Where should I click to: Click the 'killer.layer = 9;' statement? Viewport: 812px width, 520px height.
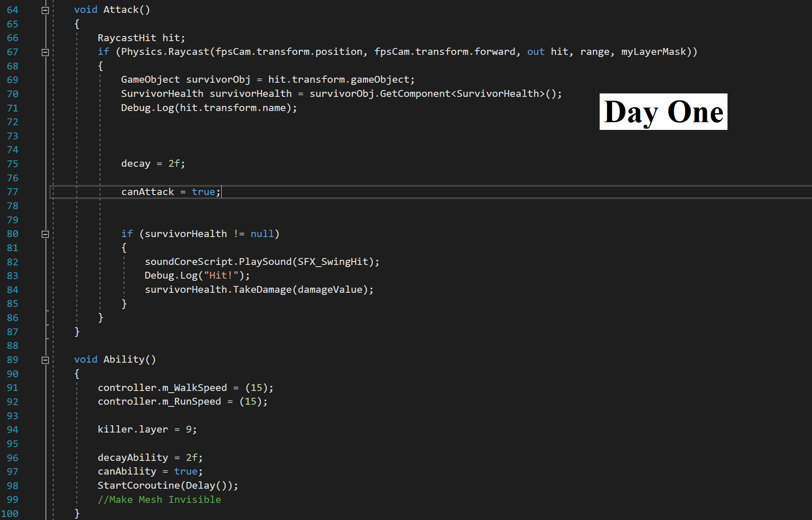[147, 430]
